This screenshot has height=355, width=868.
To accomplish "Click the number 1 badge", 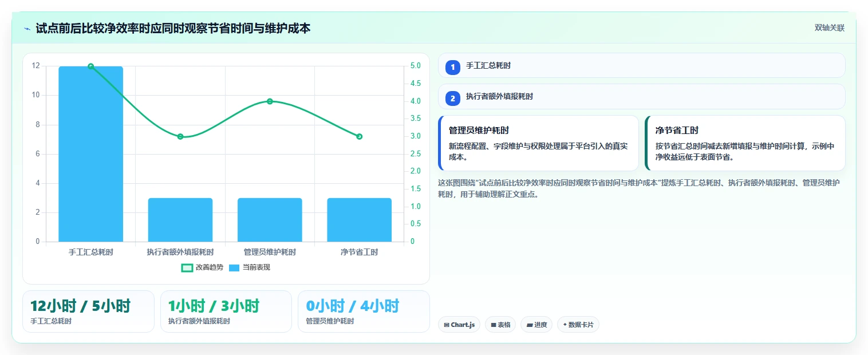I will coord(453,67).
